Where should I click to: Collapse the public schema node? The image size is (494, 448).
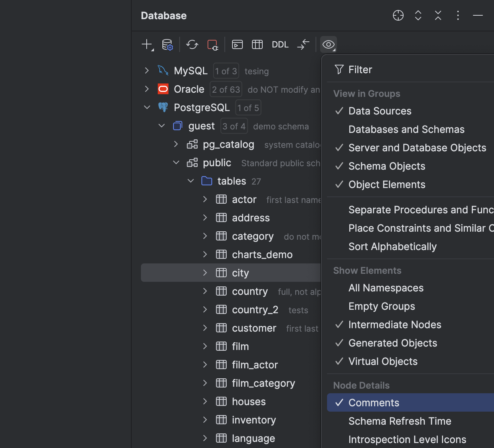coord(176,162)
